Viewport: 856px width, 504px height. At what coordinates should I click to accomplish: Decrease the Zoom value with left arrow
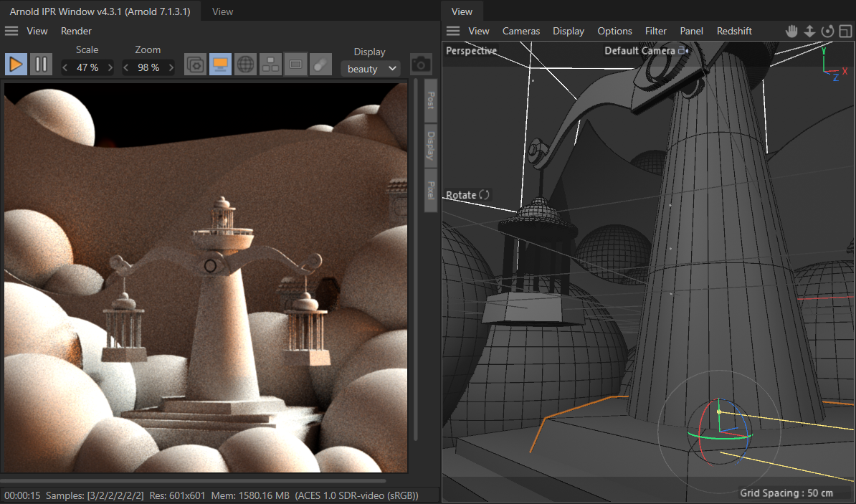[x=126, y=67]
